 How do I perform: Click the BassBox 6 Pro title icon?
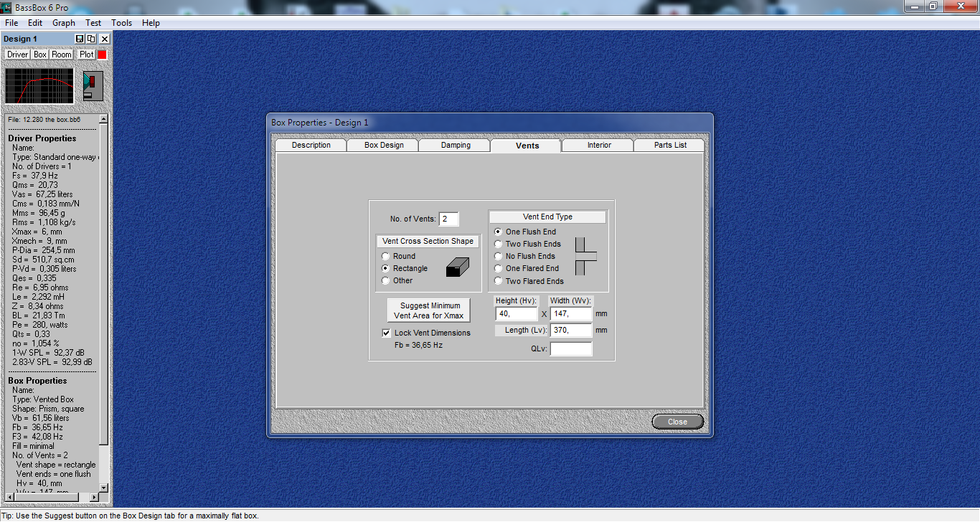pyautogui.click(x=6, y=6)
